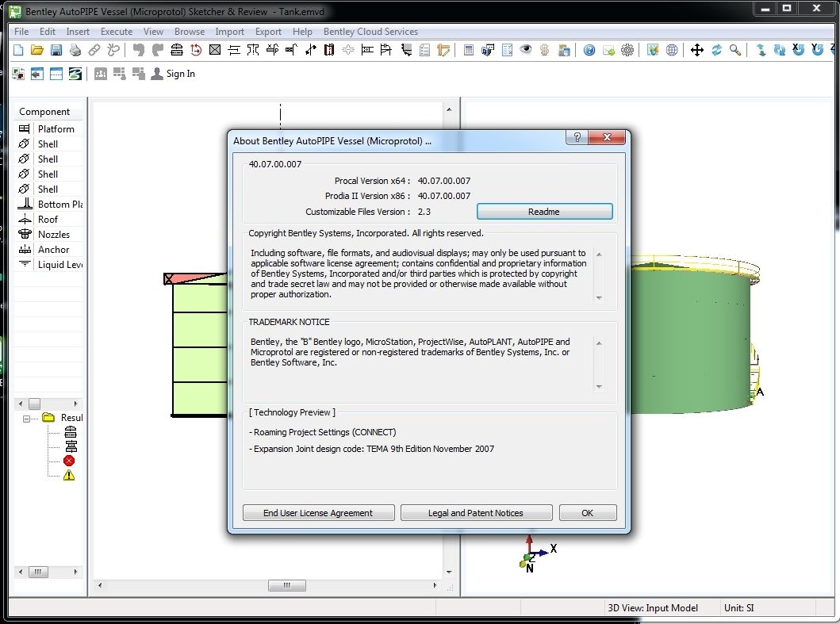Image resolution: width=840 pixels, height=624 pixels.
Task: Click the 3D View: Input Model status text
Action: coord(653,608)
